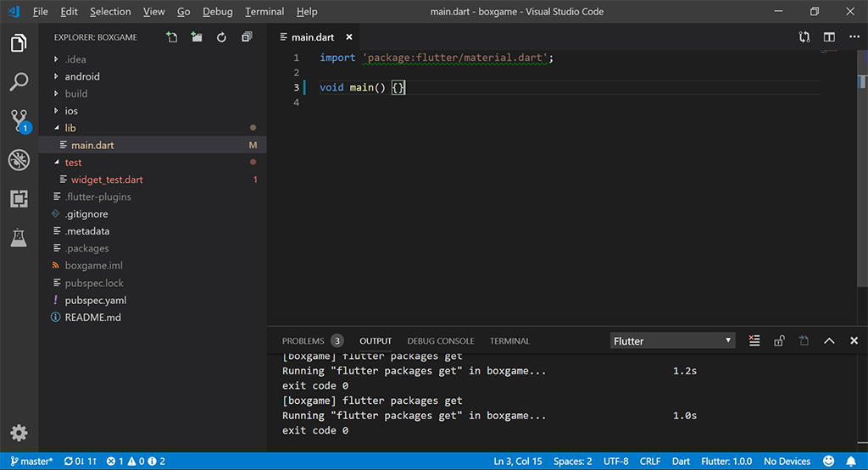Toggle the output scroll lock
The width and height of the screenshot is (868, 470).
(779, 340)
